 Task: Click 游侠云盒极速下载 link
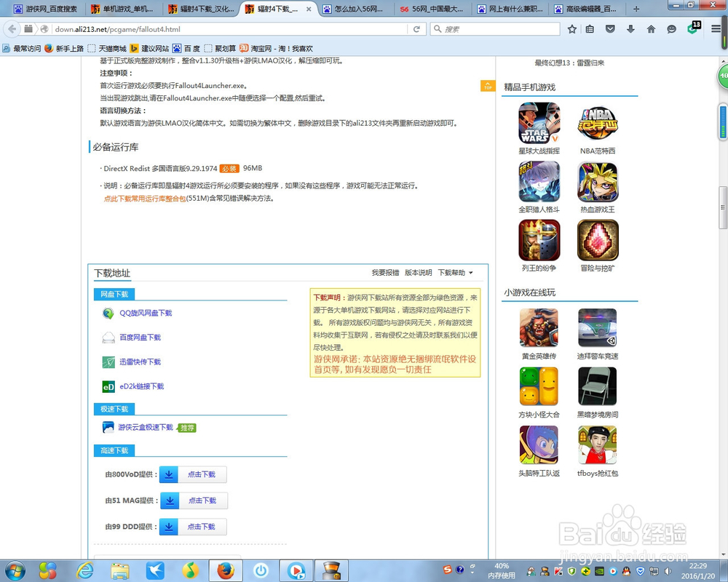(146, 428)
